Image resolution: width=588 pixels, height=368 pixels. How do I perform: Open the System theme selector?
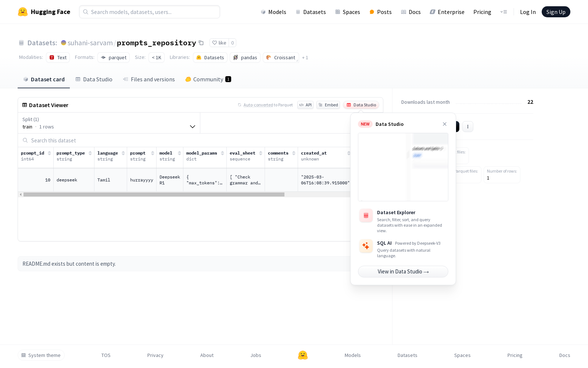(41, 355)
